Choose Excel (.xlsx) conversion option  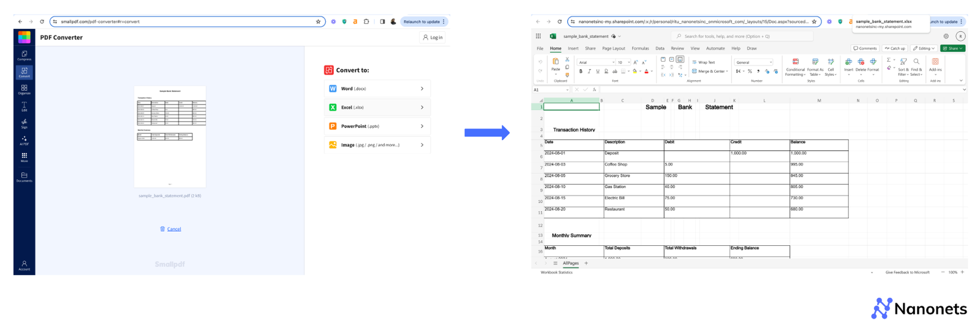tap(377, 107)
